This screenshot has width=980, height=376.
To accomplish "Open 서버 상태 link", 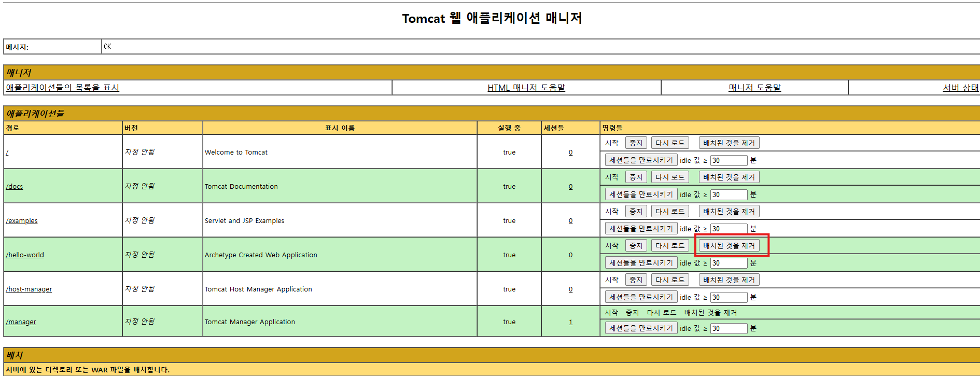I will pos(960,88).
